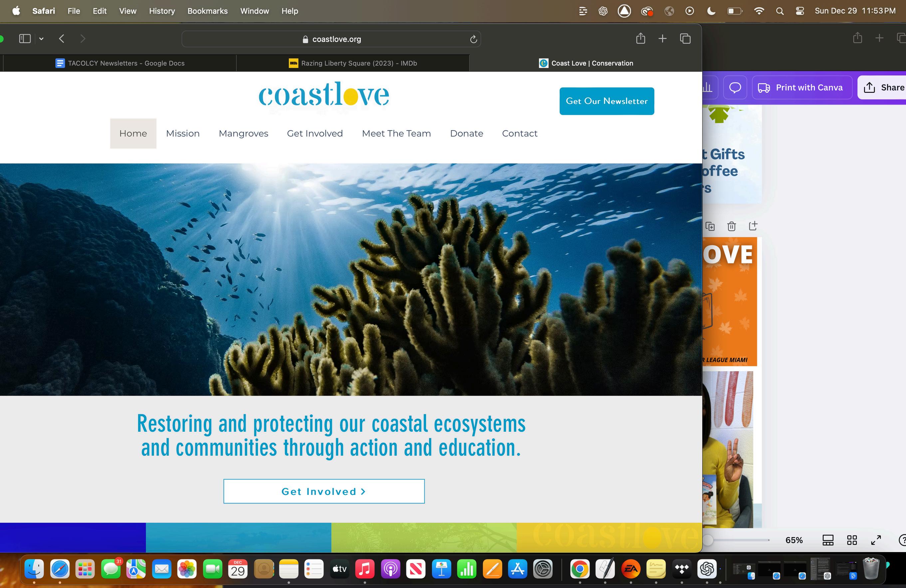The image size is (906, 588).
Task: Switch to Razing Liberty Square IMDb tab
Action: [353, 63]
